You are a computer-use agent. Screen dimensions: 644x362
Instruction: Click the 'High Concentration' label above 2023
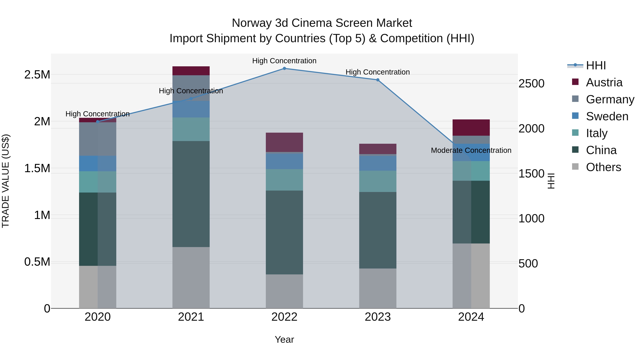tap(378, 72)
